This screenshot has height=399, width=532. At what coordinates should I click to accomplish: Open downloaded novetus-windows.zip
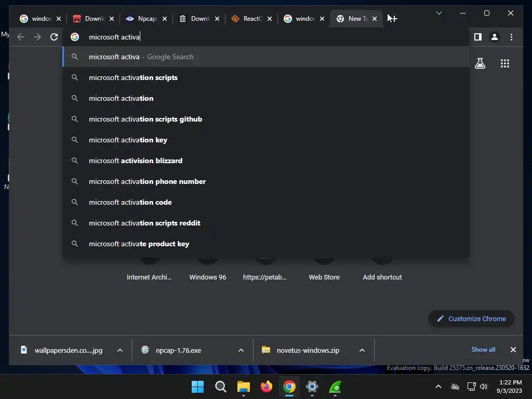[x=302, y=350]
